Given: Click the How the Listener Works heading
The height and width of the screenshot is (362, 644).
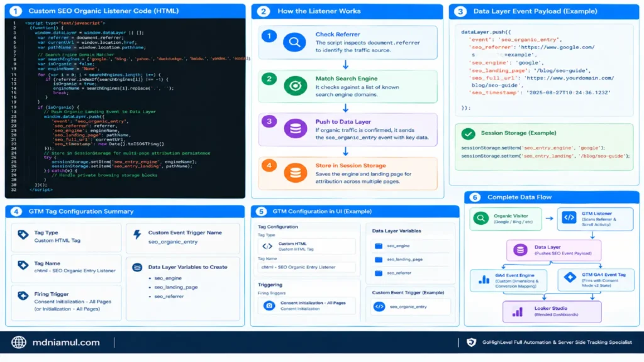Looking at the screenshot, I should [x=319, y=11].
